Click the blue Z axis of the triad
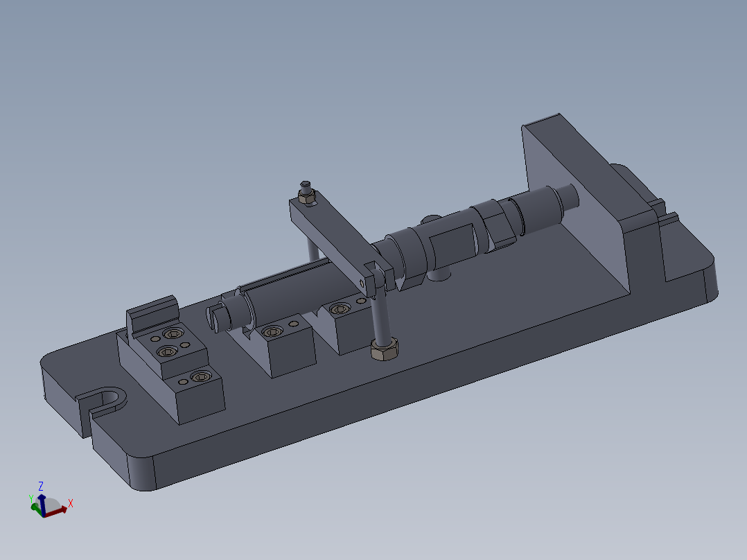Image resolution: width=747 pixels, height=560 pixels. [42, 505]
